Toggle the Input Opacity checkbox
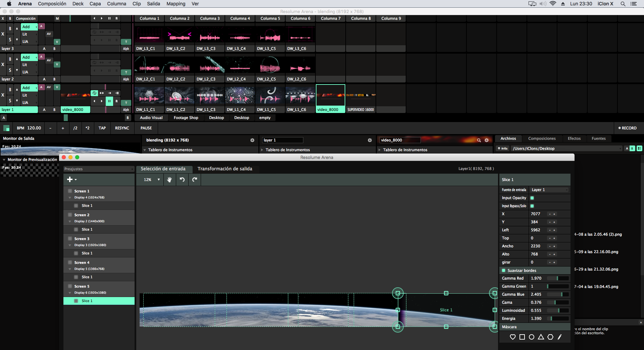This screenshot has height=350, width=644. click(532, 198)
